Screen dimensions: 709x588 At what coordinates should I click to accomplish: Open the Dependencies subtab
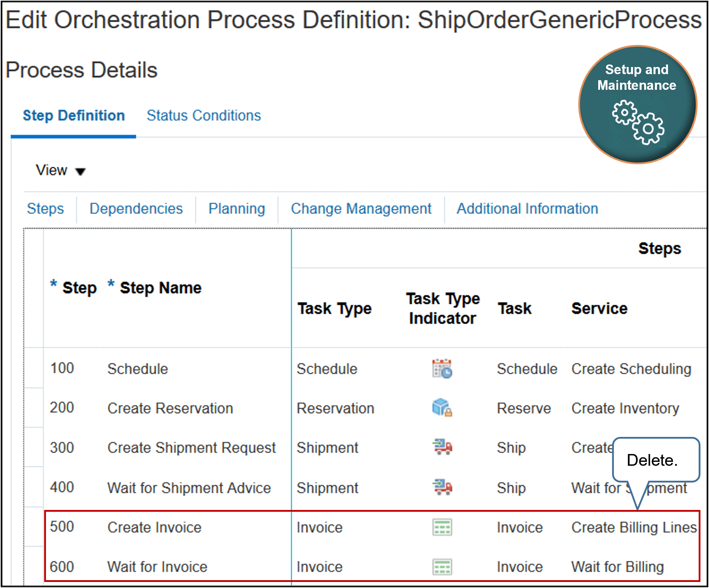click(x=136, y=208)
